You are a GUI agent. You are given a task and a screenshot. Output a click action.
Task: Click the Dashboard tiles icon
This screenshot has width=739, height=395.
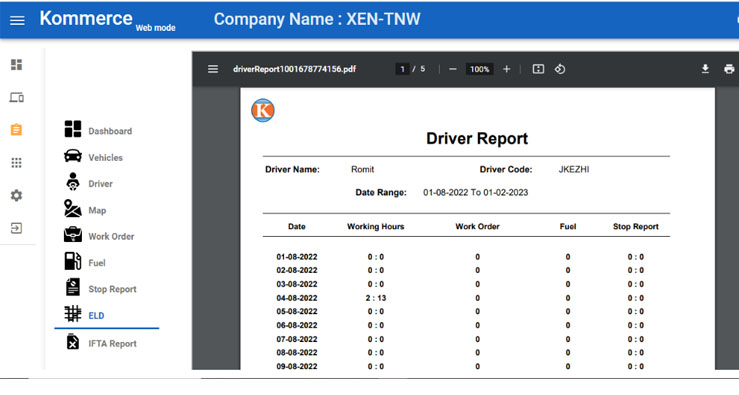[73, 129]
